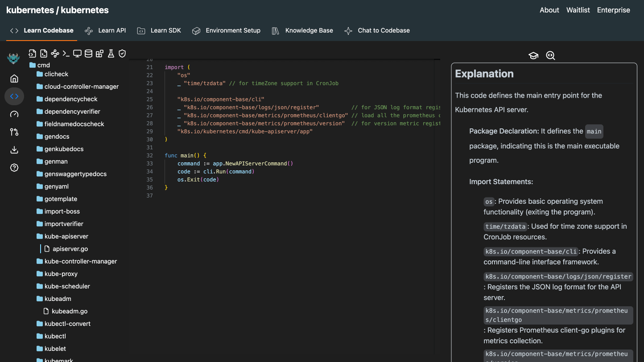Click the About link in the header

(549, 10)
